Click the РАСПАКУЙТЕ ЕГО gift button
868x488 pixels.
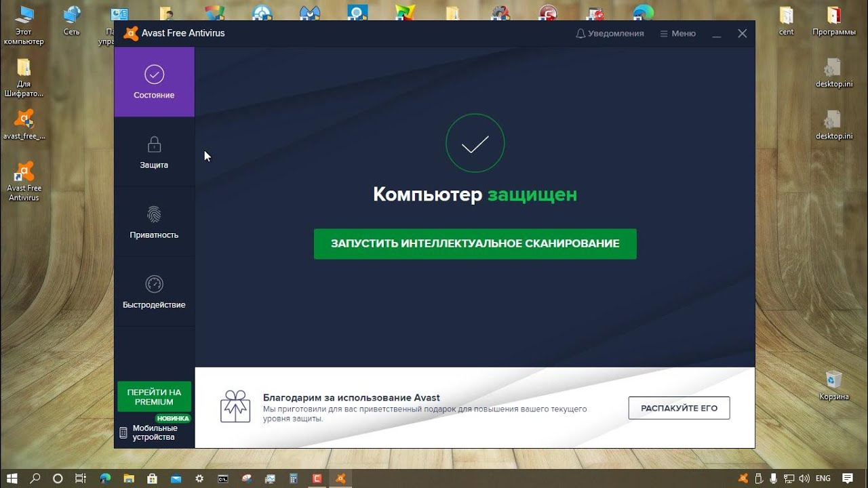pos(679,408)
